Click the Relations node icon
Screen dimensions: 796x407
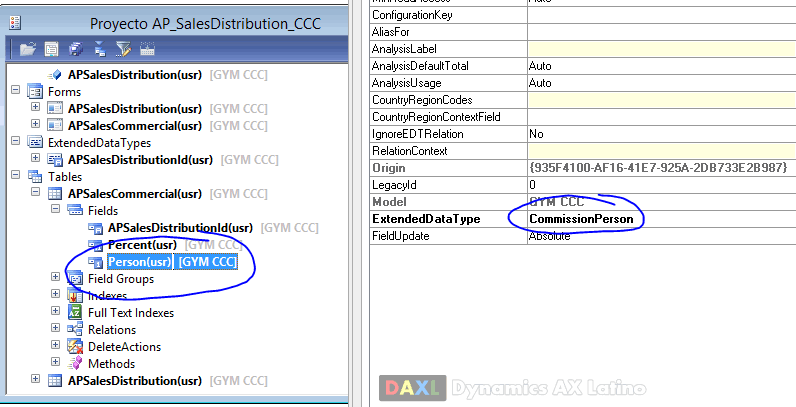pyautogui.click(x=75, y=330)
